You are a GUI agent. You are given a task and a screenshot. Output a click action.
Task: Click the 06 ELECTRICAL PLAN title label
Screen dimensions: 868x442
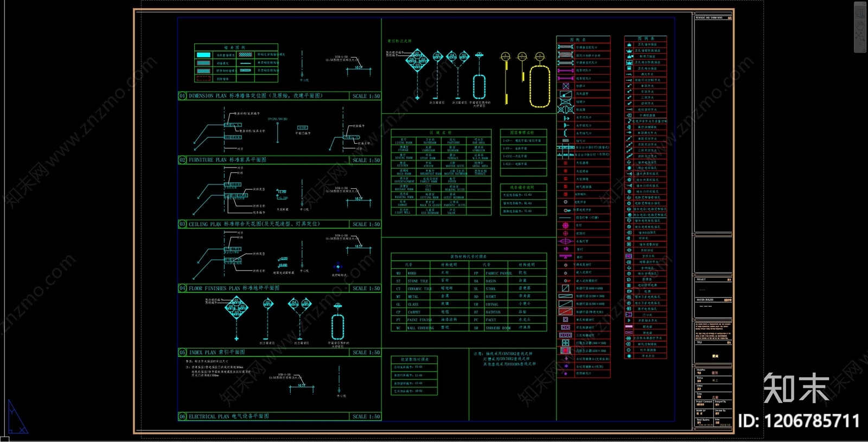(x=228, y=417)
